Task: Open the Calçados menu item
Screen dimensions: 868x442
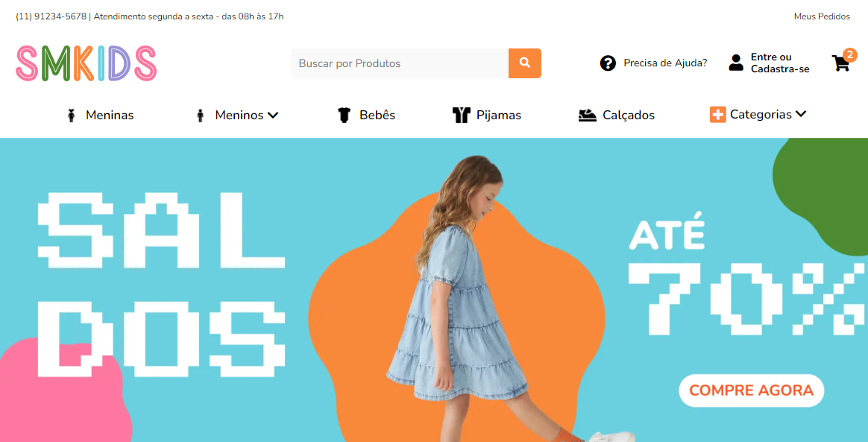Action: pyautogui.click(x=629, y=115)
